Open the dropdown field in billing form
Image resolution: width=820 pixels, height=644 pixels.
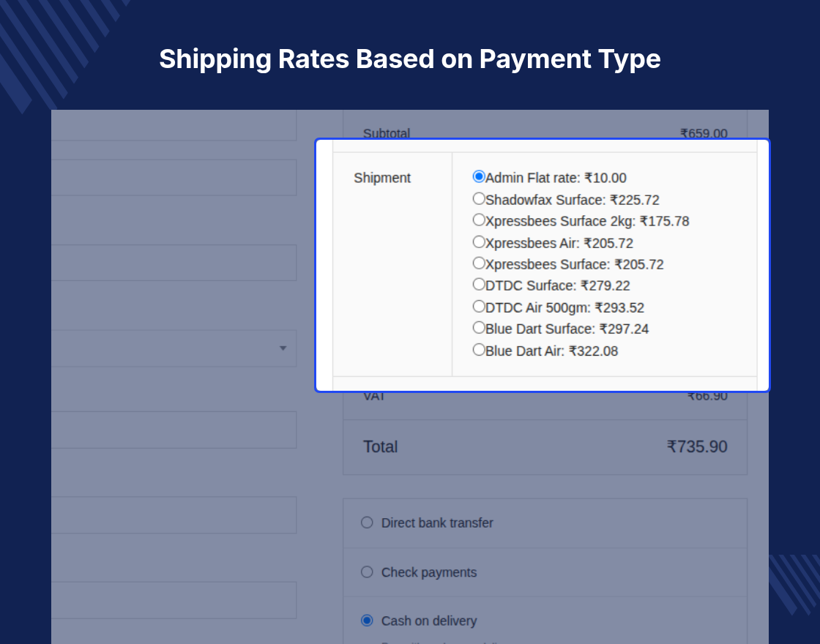click(x=174, y=348)
